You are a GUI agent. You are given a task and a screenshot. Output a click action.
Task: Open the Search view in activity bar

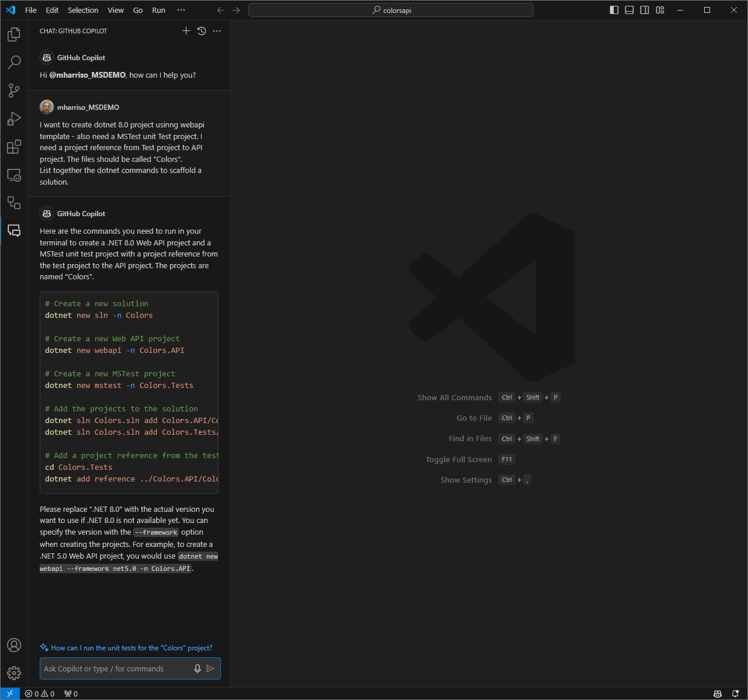coord(14,63)
